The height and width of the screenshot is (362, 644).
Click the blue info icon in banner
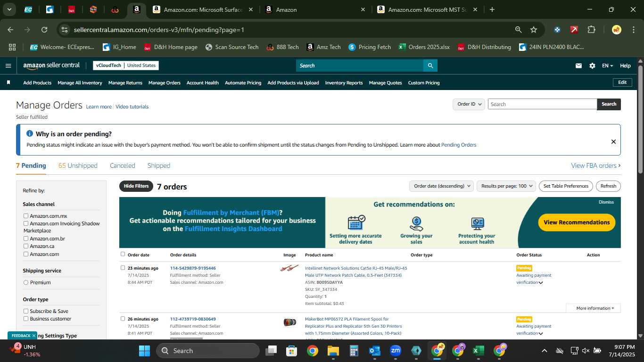[30, 134]
